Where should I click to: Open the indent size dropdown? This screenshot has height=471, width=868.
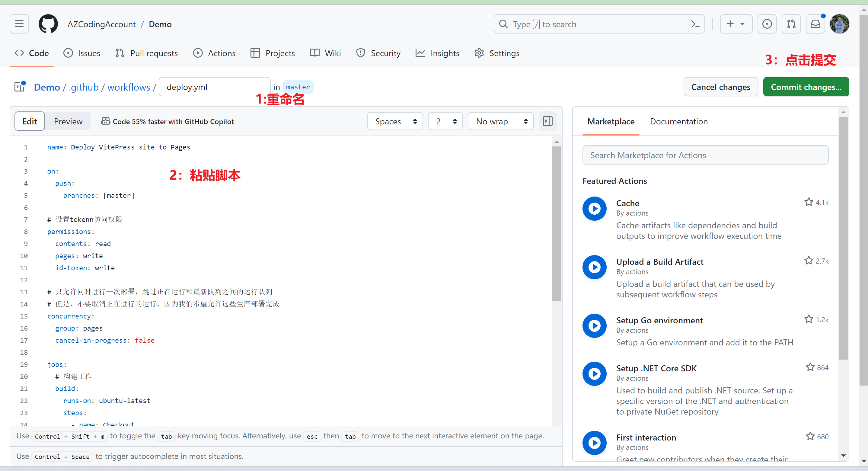tap(445, 121)
